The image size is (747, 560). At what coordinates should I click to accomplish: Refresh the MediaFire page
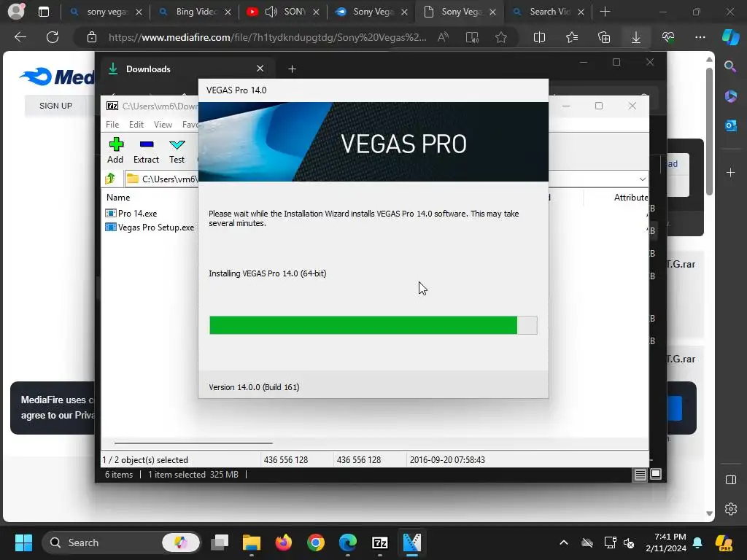tap(53, 37)
